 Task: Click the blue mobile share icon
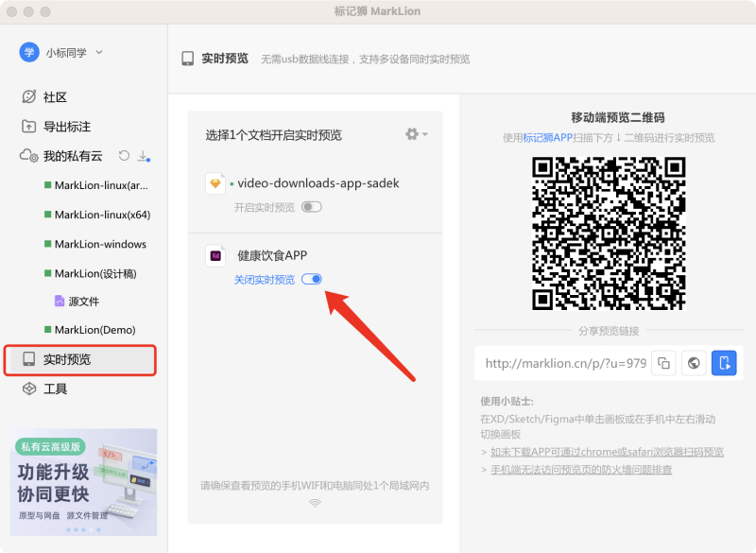click(x=724, y=362)
